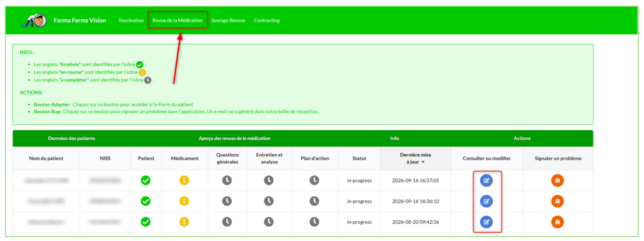
Task: Click Patient green check in 16:37:05 row
Action: [x=145, y=180]
